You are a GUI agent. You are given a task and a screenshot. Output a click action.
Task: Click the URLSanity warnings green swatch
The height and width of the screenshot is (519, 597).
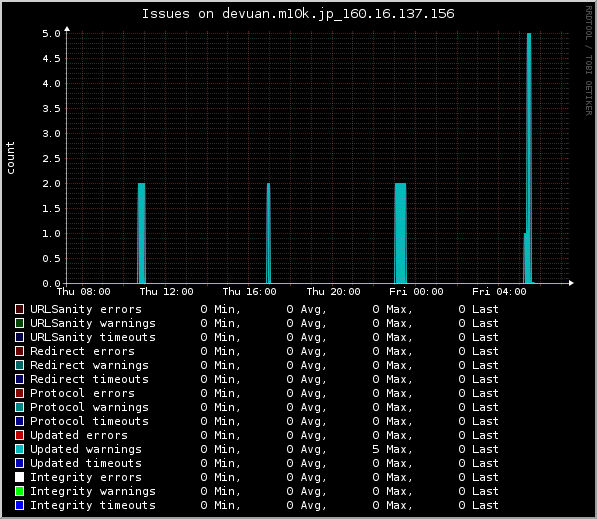19,323
